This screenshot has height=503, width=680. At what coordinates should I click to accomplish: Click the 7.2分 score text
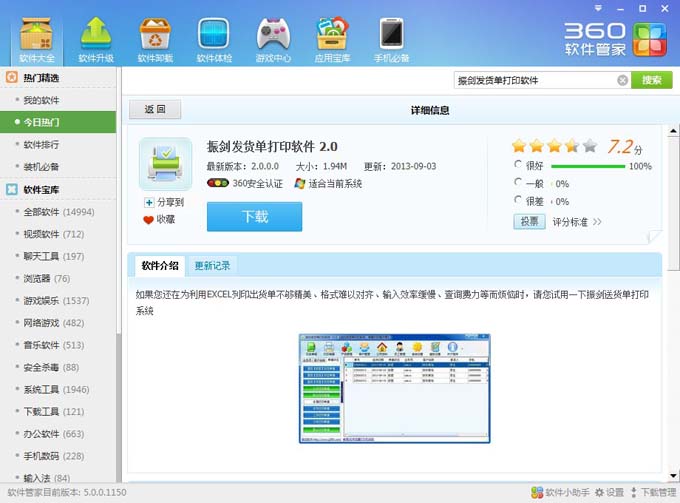tap(625, 147)
